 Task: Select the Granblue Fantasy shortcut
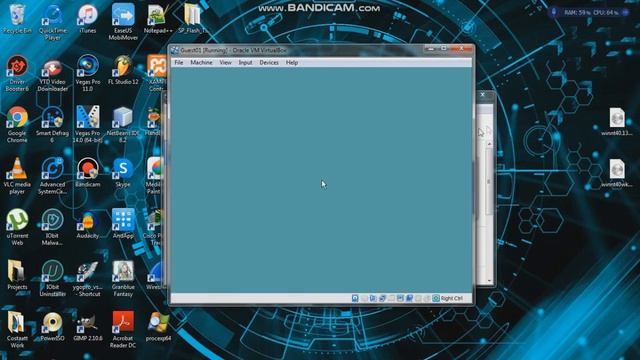point(123,279)
